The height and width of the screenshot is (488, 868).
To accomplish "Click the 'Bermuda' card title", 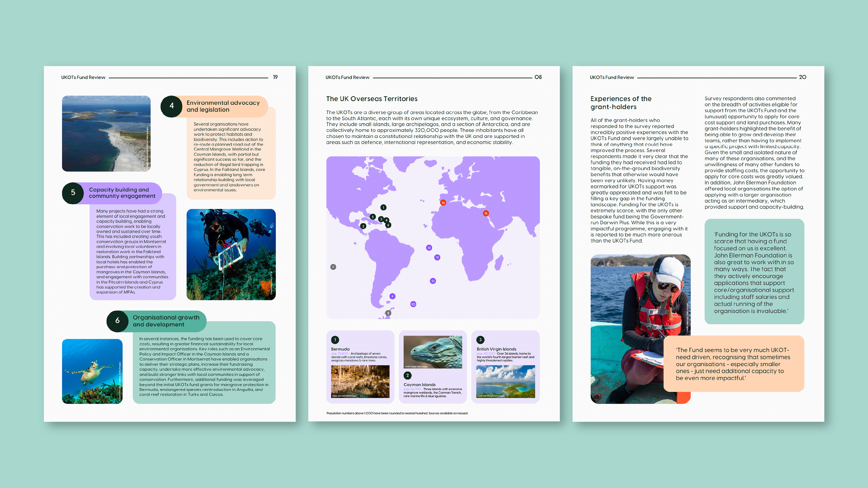I will 340,349.
